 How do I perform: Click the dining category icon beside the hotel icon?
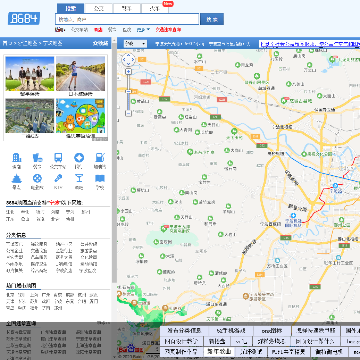point(37,158)
